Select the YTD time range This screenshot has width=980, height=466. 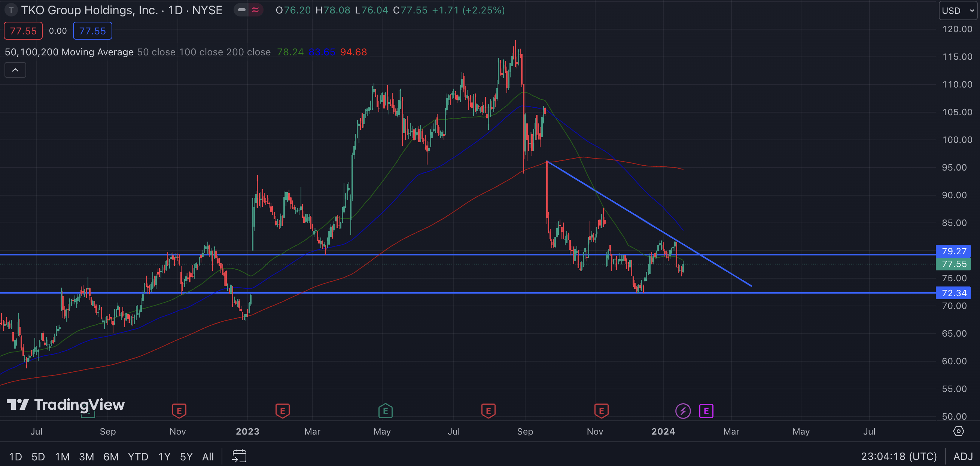pyautogui.click(x=138, y=457)
